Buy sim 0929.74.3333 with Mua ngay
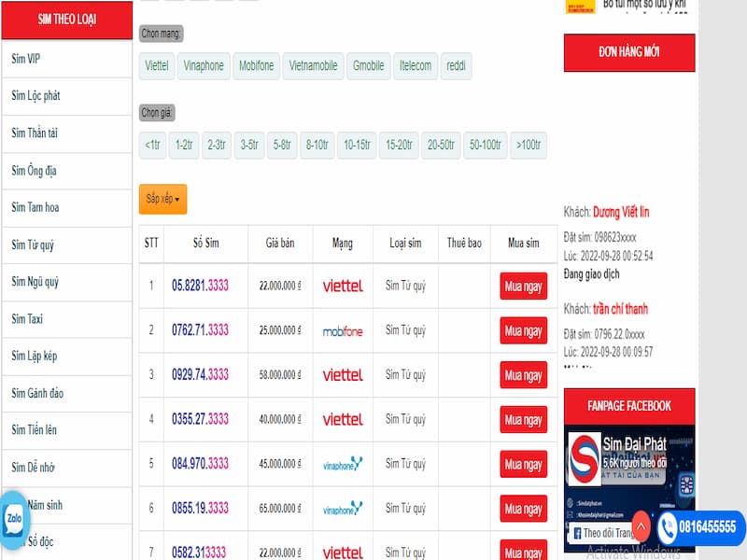The image size is (747, 560). click(523, 375)
